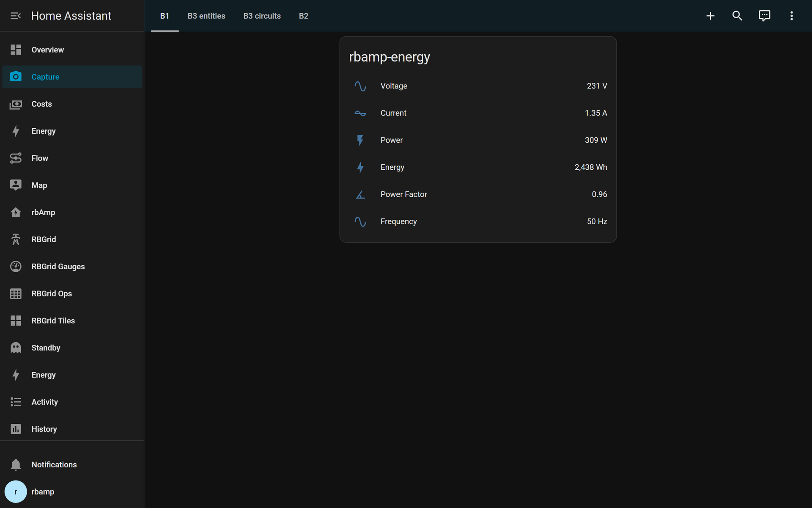The width and height of the screenshot is (812, 508).
Task: Click the 309 W power value
Action: (x=596, y=140)
